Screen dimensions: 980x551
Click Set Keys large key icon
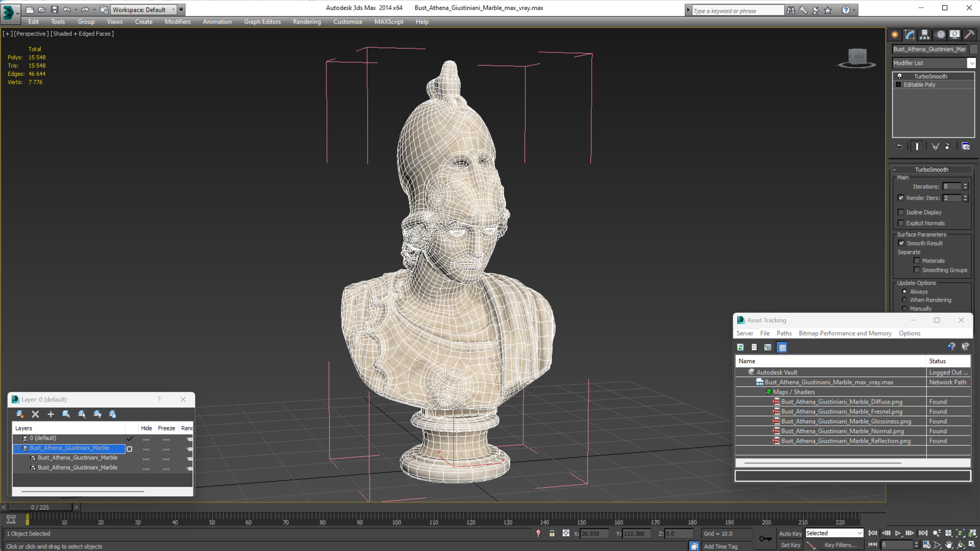point(765,538)
